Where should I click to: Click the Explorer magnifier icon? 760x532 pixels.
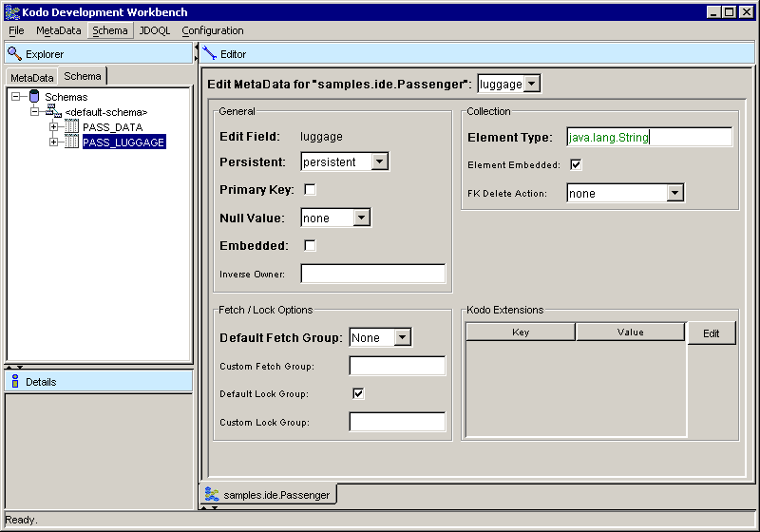[x=14, y=54]
